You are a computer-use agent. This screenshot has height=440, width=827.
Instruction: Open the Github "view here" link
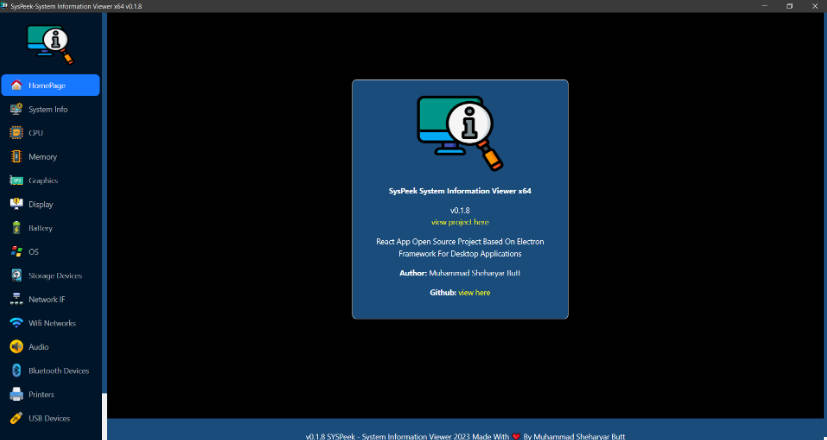pyautogui.click(x=474, y=293)
